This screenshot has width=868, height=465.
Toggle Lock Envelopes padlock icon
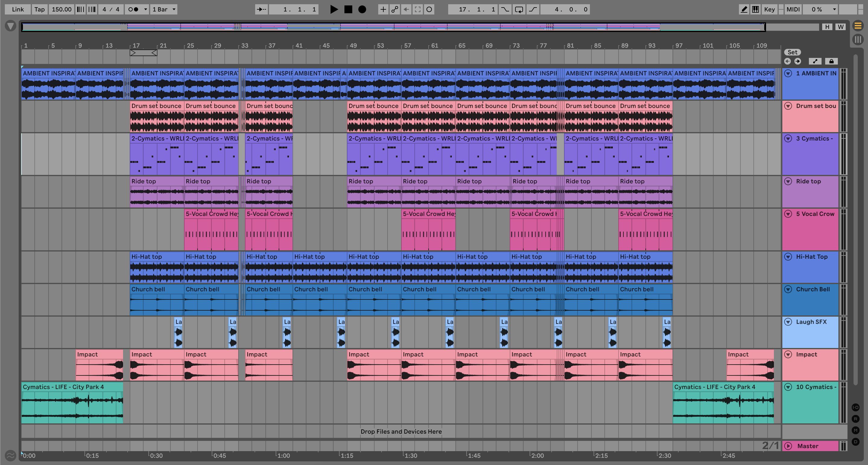(831, 61)
